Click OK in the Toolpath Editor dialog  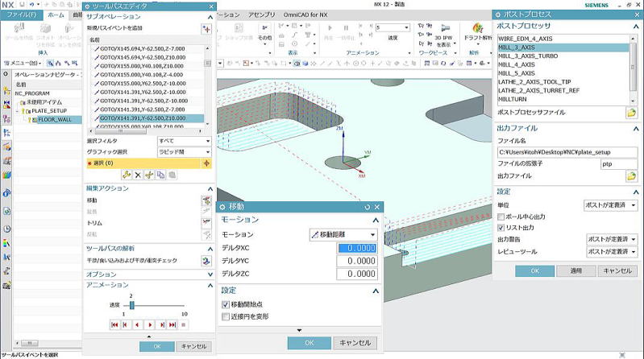click(157, 346)
